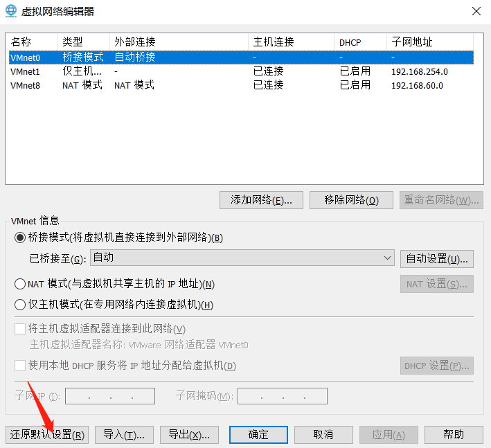This screenshot has height=448, width=491.
Task: Toggle 将主机虚拟适配器连接到此网络 checkbox
Action: click(20, 329)
